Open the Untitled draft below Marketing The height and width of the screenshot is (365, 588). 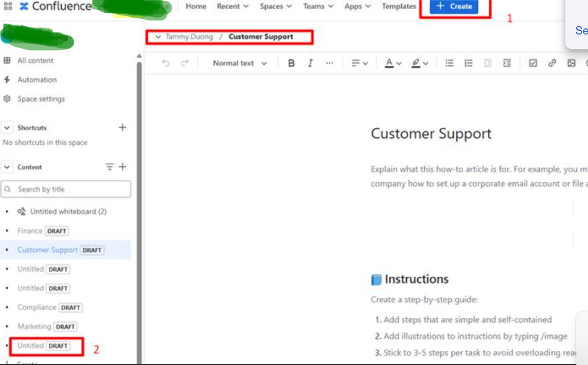click(x=31, y=346)
